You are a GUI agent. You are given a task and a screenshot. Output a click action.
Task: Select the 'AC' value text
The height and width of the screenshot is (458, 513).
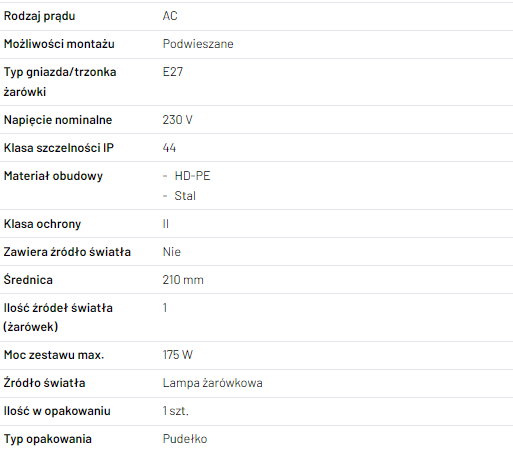pos(170,16)
